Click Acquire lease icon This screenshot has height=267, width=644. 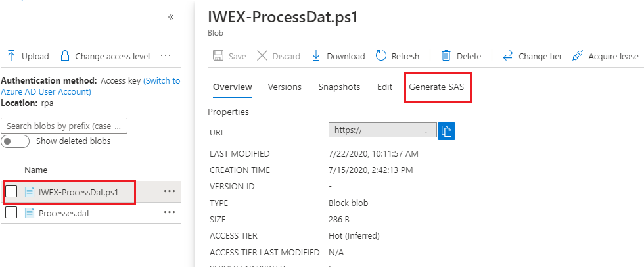point(578,56)
